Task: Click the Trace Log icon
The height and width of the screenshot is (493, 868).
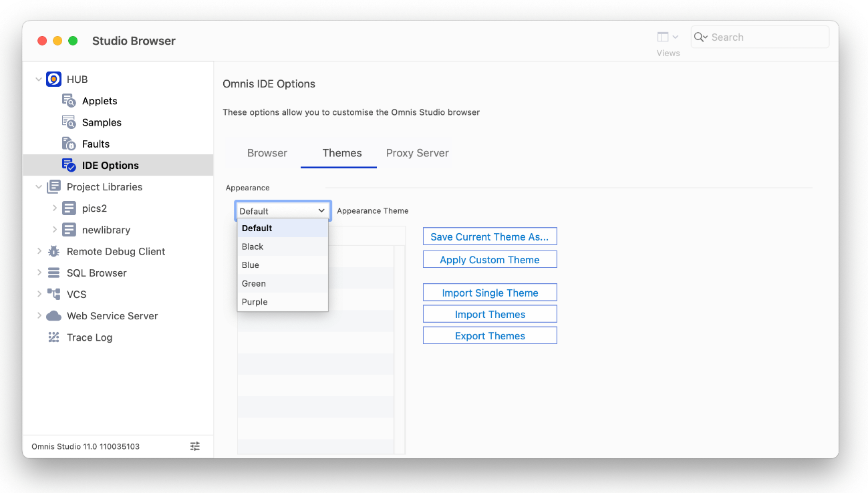Action: 53,337
